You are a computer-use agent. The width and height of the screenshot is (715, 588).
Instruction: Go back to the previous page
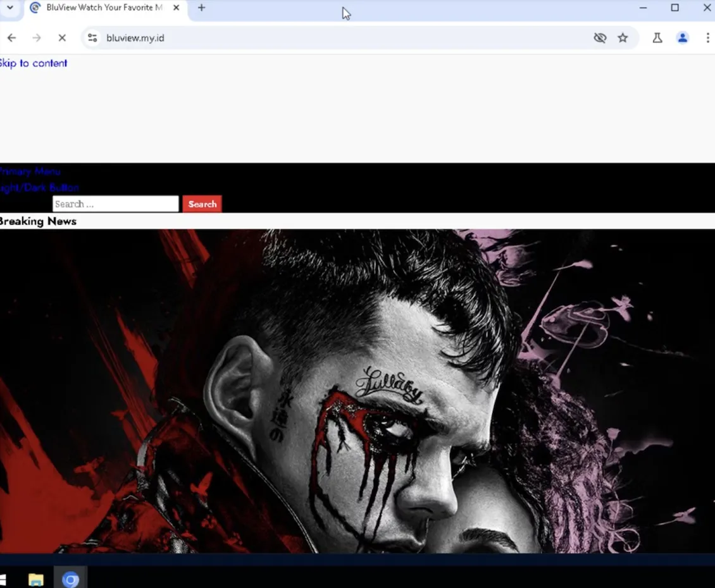tap(11, 38)
